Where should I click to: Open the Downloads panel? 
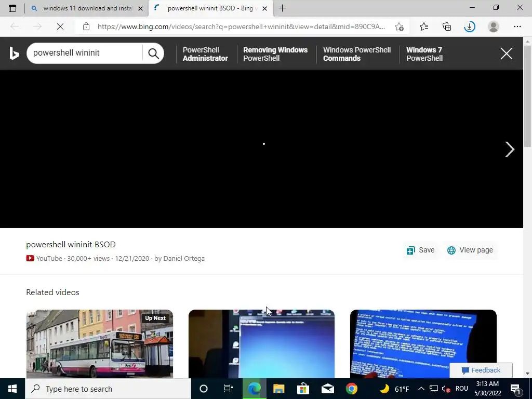[x=470, y=26]
